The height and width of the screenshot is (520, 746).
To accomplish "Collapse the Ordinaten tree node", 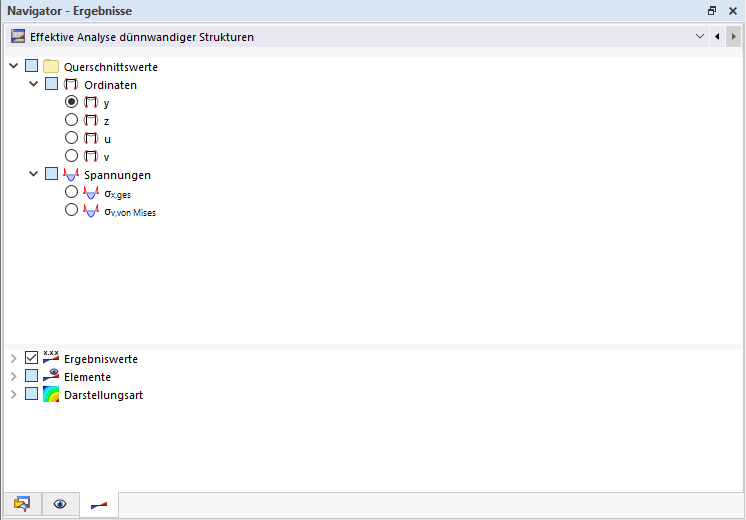I will [x=33, y=84].
